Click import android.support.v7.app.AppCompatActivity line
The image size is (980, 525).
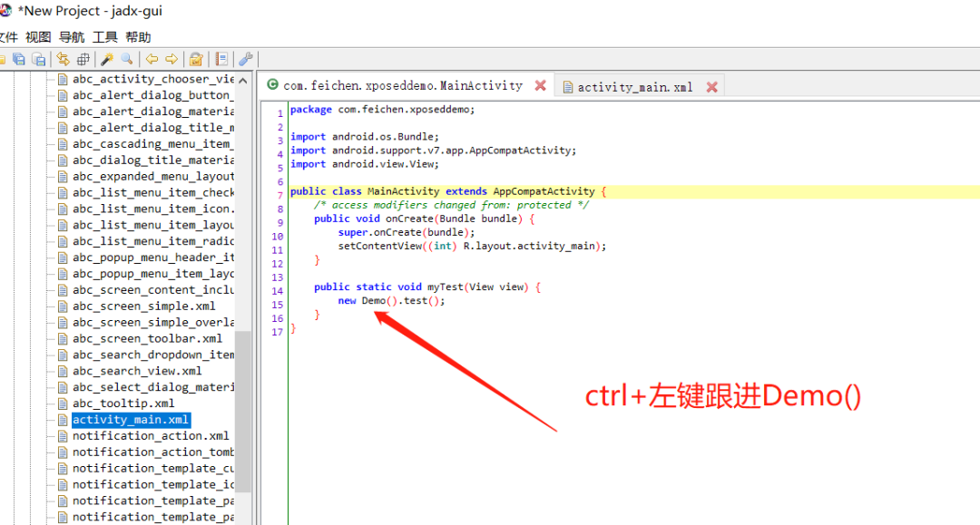tap(433, 151)
